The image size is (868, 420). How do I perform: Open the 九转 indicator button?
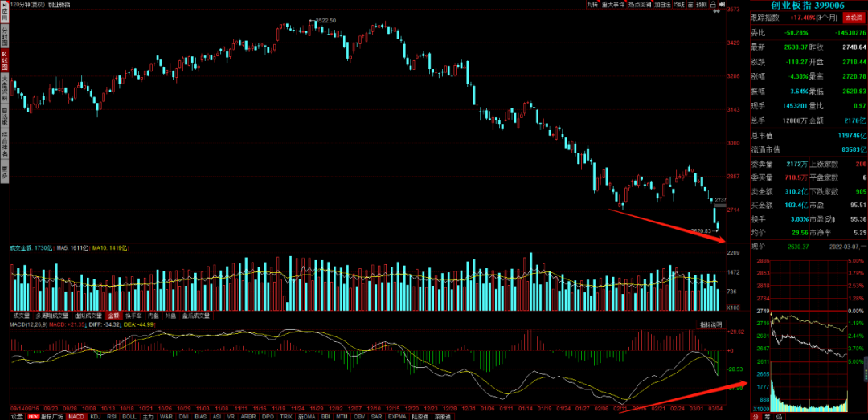593,5
